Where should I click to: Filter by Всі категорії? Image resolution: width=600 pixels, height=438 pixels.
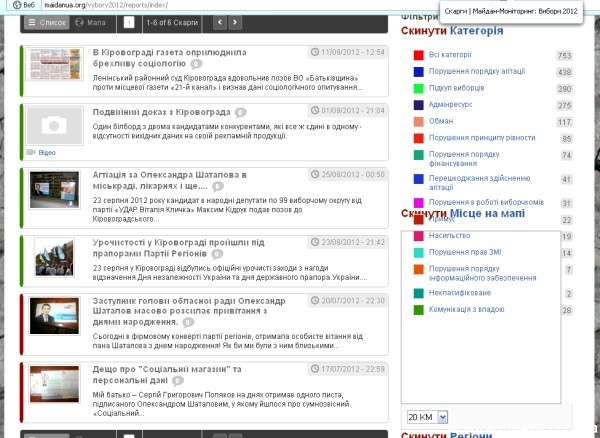(x=450, y=55)
